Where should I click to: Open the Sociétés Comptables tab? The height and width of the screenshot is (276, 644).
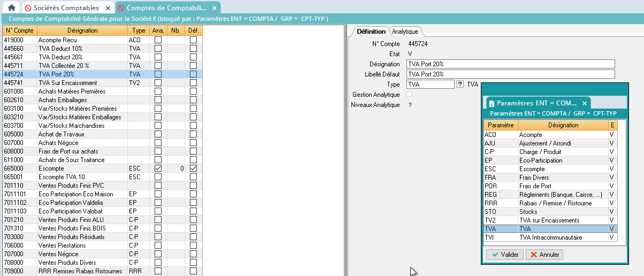pos(66,8)
